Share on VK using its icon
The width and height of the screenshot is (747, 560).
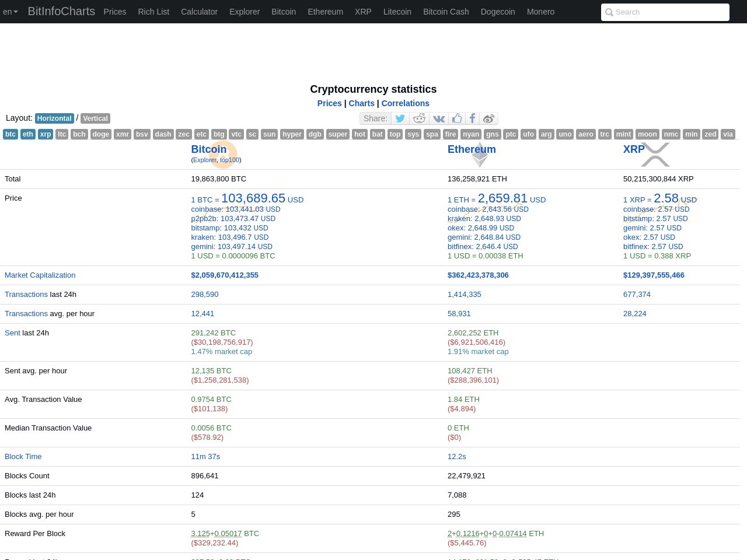tap(439, 118)
